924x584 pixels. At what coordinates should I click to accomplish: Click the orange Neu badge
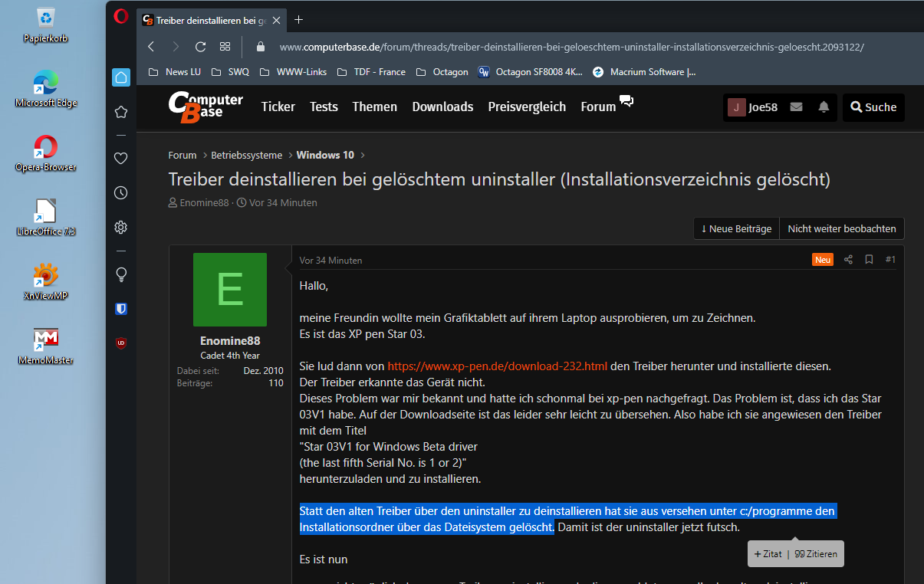(x=823, y=260)
